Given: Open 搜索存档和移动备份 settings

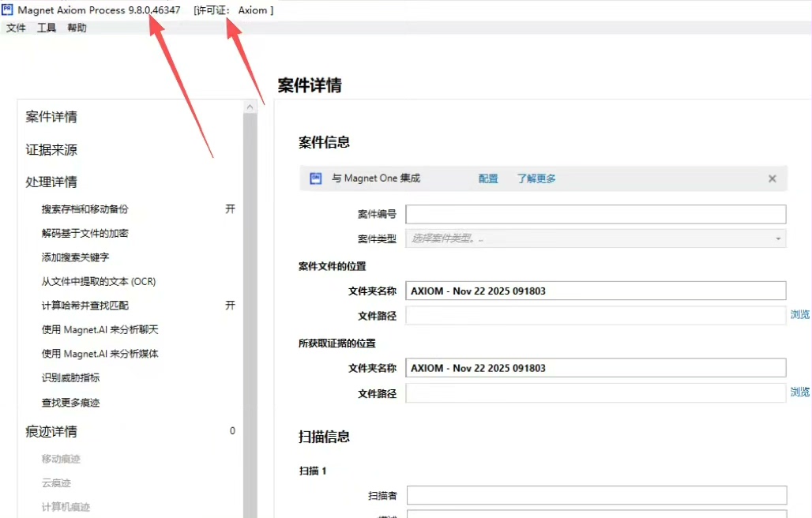Looking at the screenshot, I should coord(85,209).
